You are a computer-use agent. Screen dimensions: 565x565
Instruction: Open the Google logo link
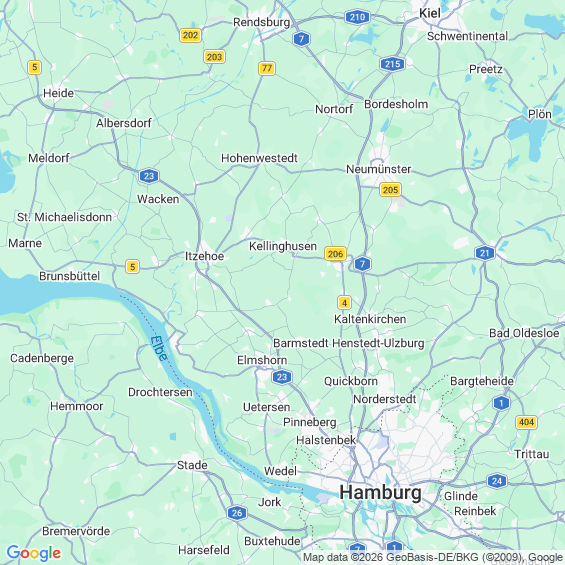[x=34, y=553]
